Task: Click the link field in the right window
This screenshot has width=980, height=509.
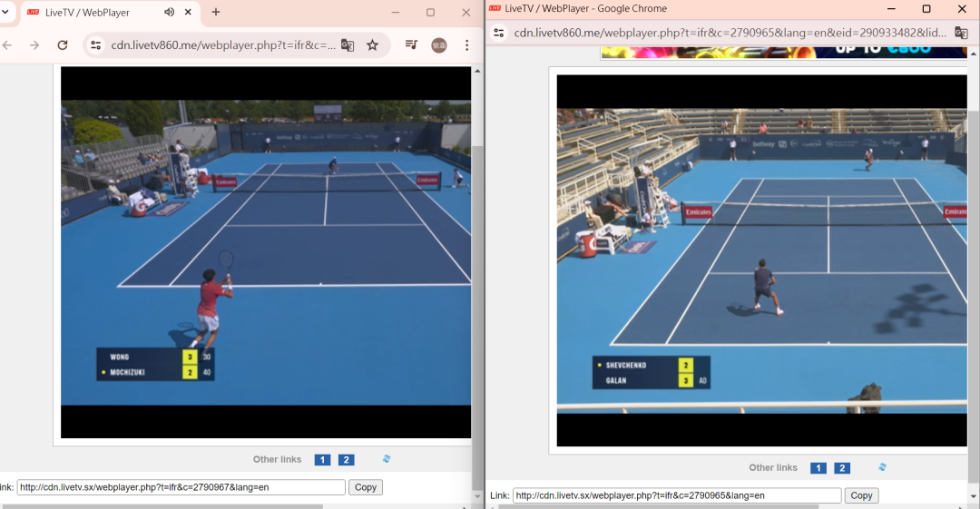Action: pyautogui.click(x=676, y=495)
